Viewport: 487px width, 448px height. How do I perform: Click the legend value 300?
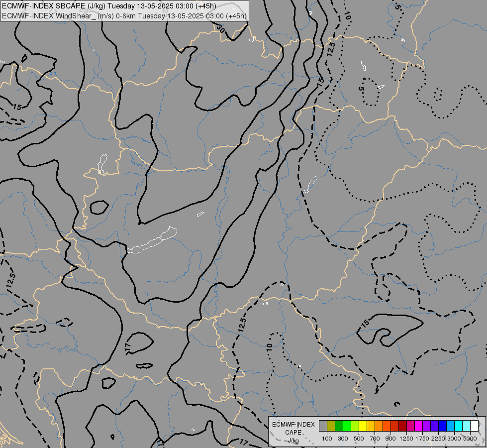click(x=343, y=439)
